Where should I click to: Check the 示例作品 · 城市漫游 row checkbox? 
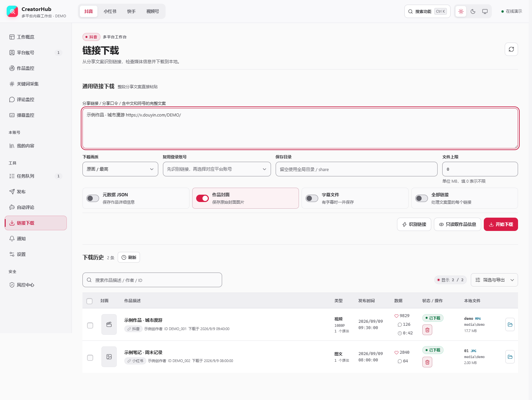click(90, 325)
